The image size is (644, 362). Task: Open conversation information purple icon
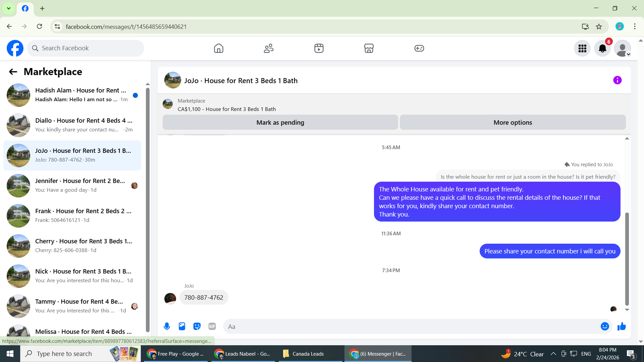tap(617, 80)
